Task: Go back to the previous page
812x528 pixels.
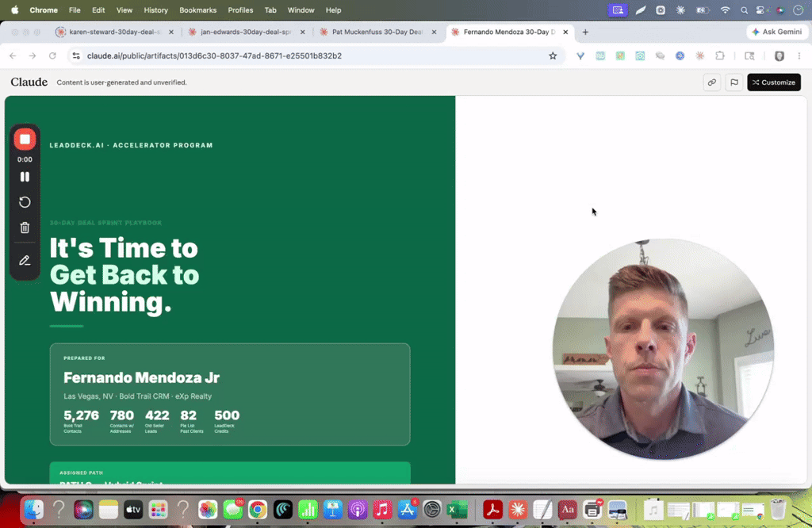Action: pos(13,56)
